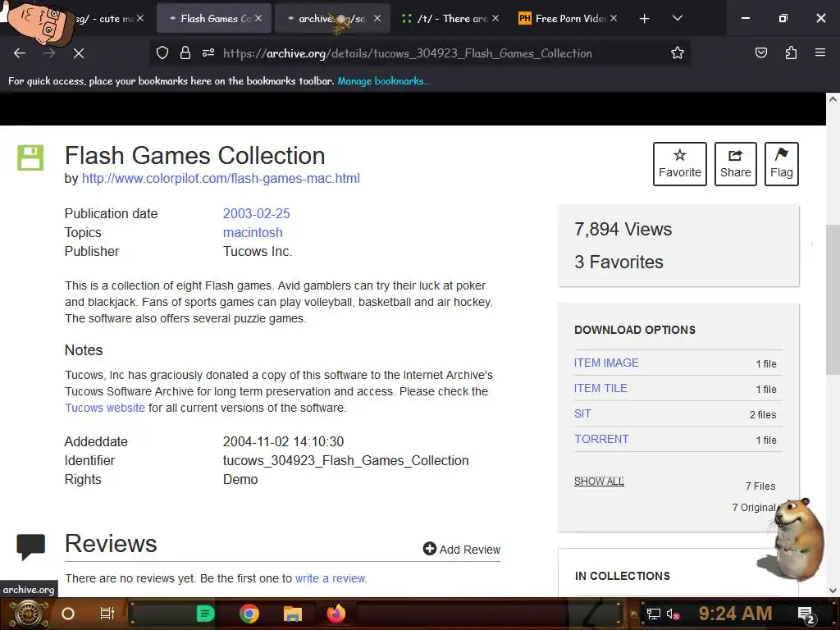Click the Reviews speech bubble icon
This screenshot has height=630, width=840.
(30, 547)
